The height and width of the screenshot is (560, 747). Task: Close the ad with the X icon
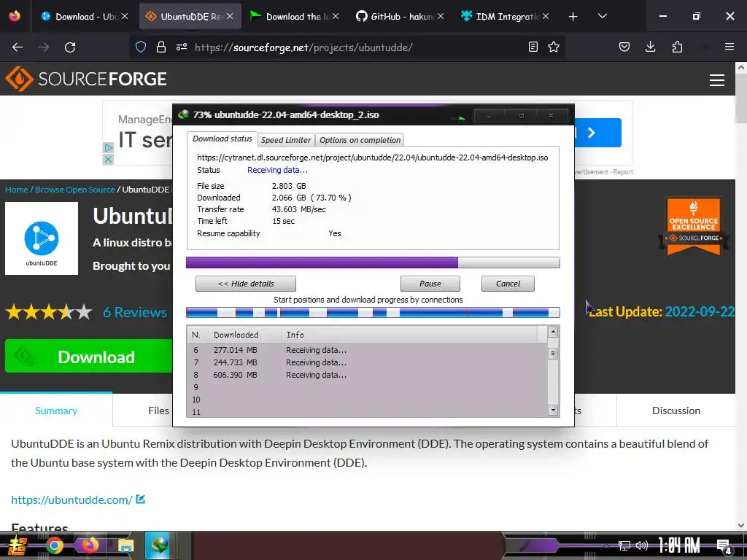pyautogui.click(x=108, y=160)
